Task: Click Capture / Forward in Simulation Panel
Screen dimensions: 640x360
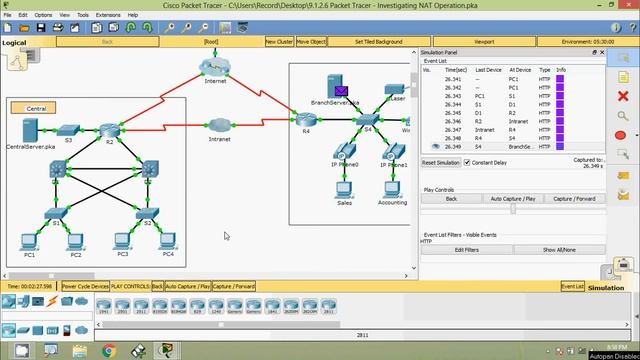Action: (x=574, y=199)
